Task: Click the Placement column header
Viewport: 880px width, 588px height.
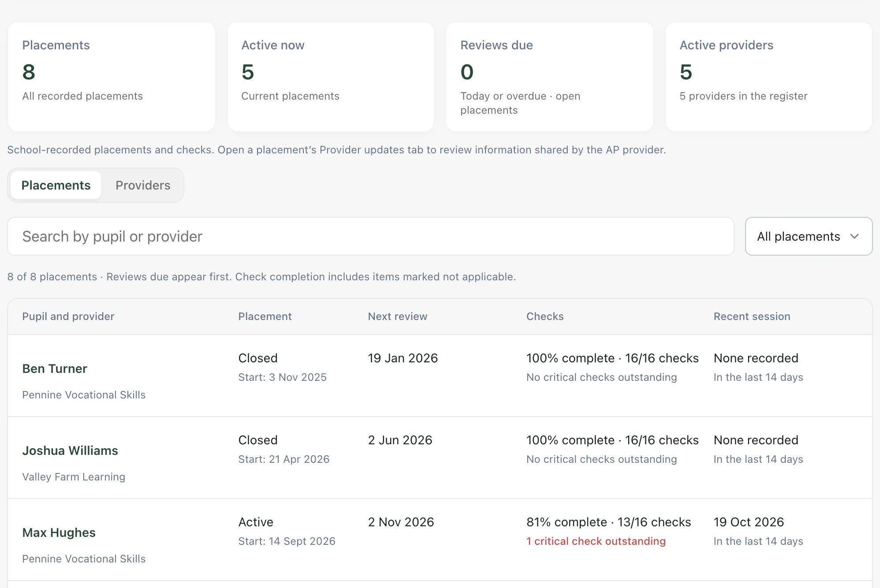Action: tap(265, 316)
